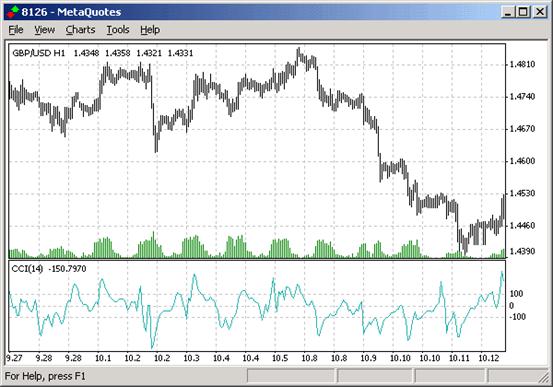The width and height of the screenshot is (553, 387).
Task: Click the 1.4740 price axis label
Action: [522, 97]
